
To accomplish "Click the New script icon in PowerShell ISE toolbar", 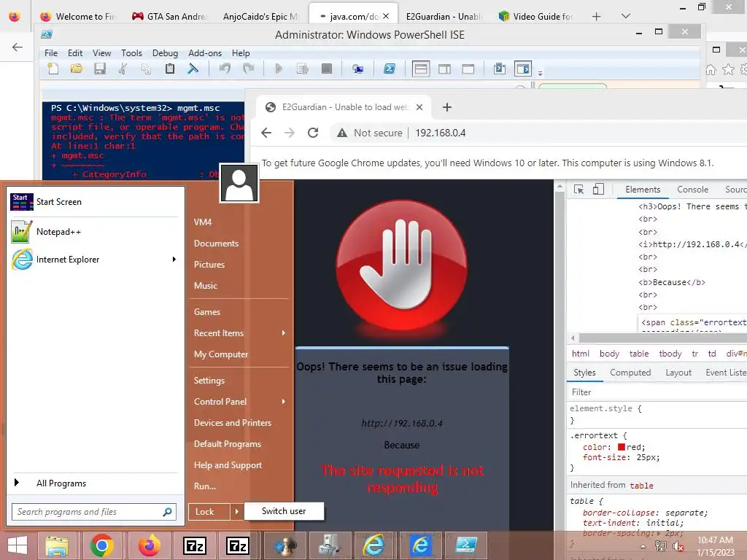I will (x=53, y=69).
